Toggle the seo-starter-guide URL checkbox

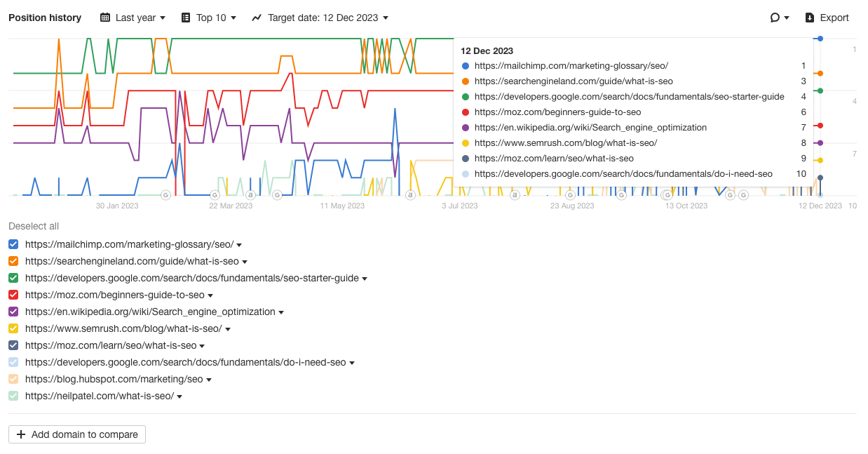(x=13, y=278)
